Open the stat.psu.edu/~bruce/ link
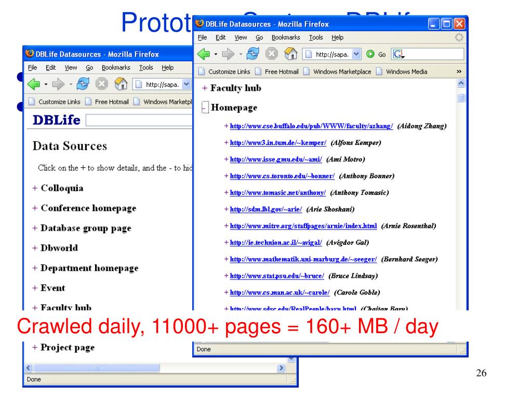This screenshot has height=399, width=532. tap(277, 275)
